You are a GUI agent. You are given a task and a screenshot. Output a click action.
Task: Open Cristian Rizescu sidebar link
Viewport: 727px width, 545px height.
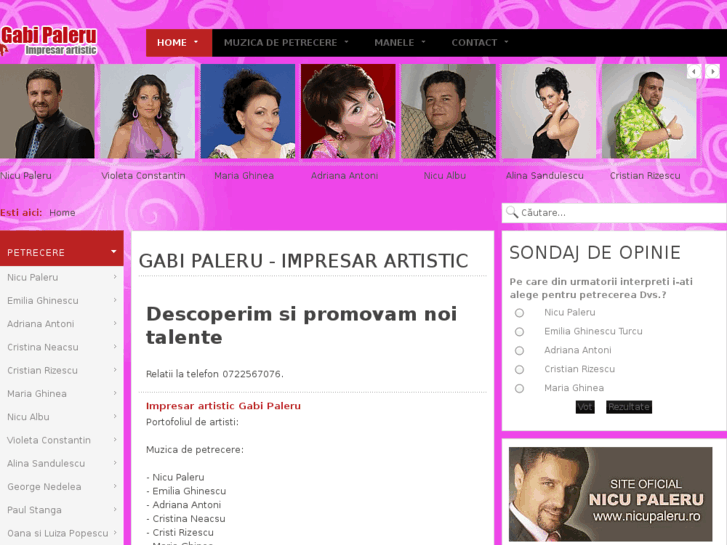pyautogui.click(x=42, y=370)
